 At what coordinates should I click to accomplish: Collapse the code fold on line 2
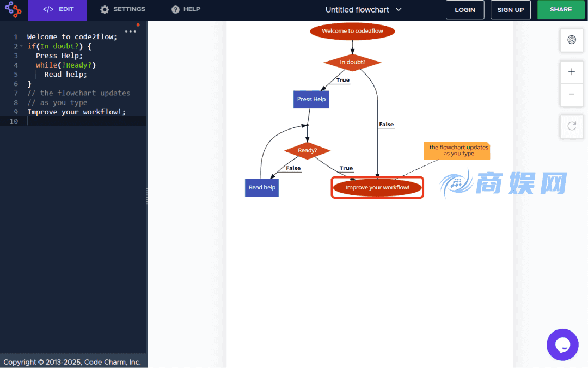21,46
